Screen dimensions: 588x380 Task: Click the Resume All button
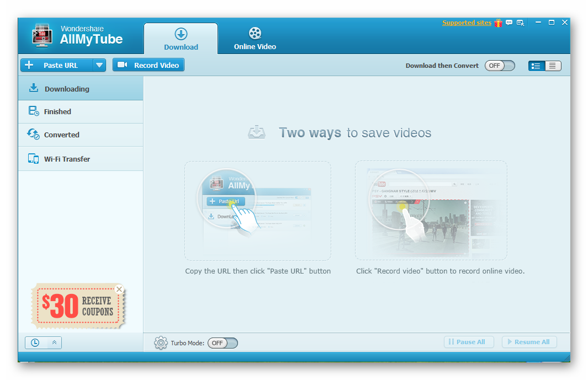click(x=529, y=342)
